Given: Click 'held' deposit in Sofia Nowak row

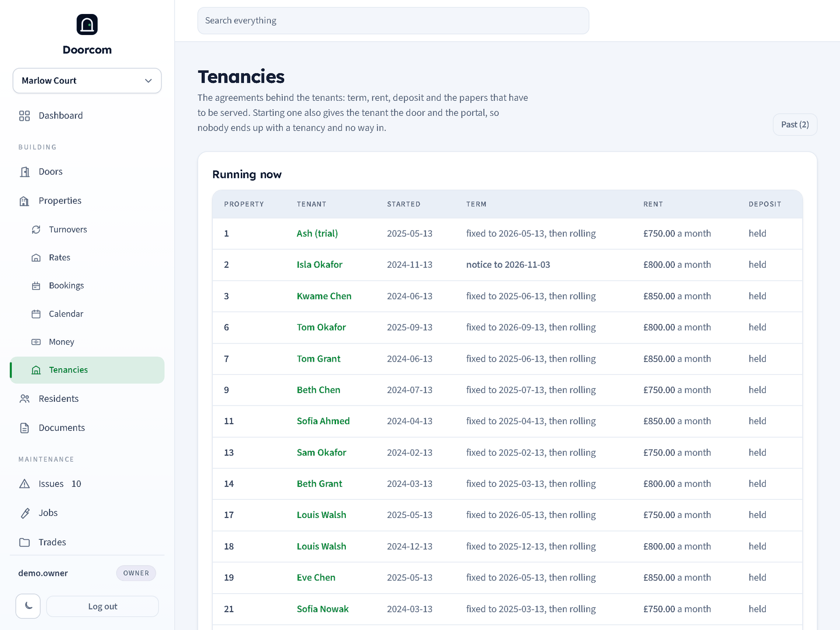Looking at the screenshot, I should coord(757,609).
